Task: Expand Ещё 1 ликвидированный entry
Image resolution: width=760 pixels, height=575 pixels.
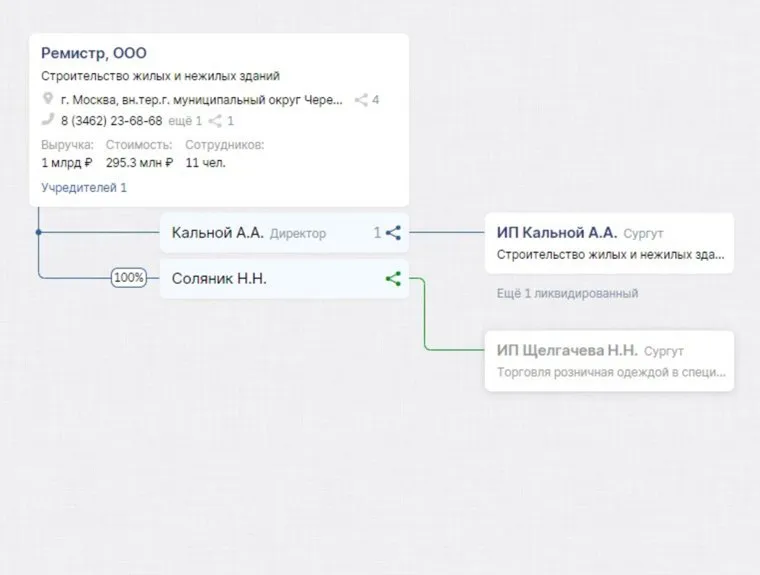Action: (x=567, y=293)
